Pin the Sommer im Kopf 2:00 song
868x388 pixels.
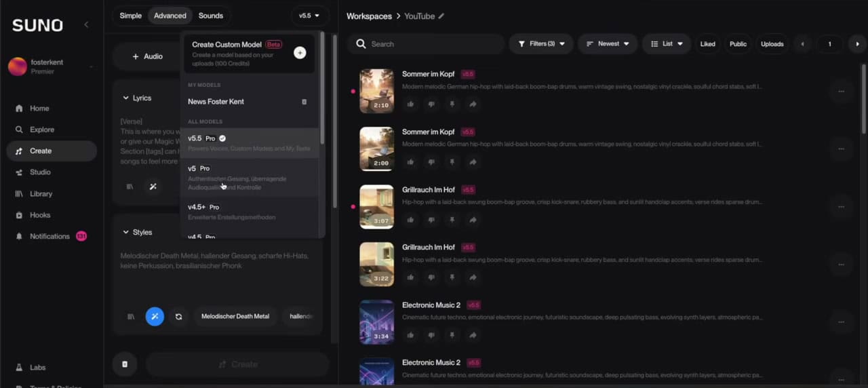pos(452,162)
